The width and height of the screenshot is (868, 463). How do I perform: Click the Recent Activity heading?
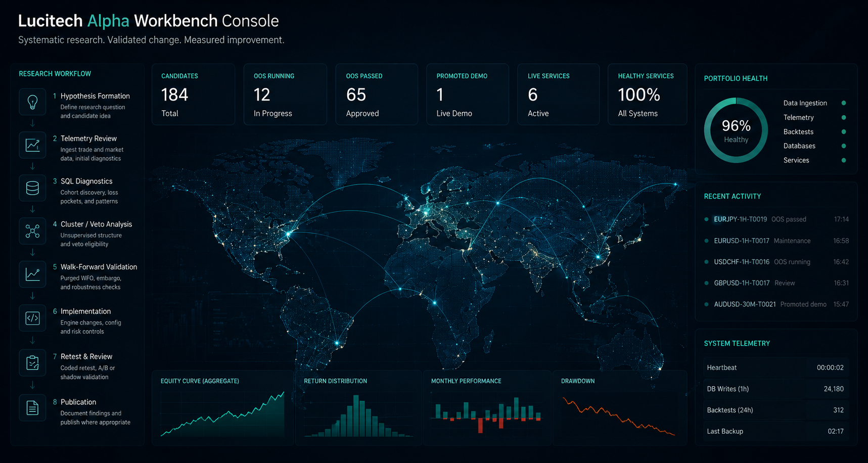point(732,196)
